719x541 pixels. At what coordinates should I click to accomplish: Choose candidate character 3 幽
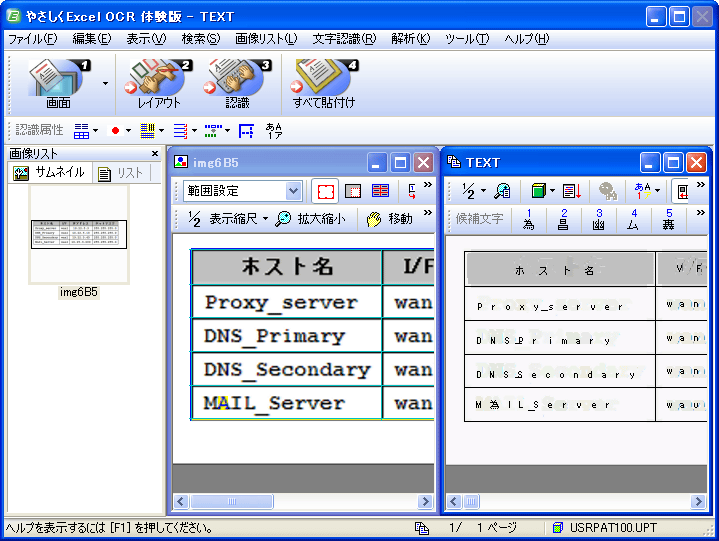click(x=599, y=219)
